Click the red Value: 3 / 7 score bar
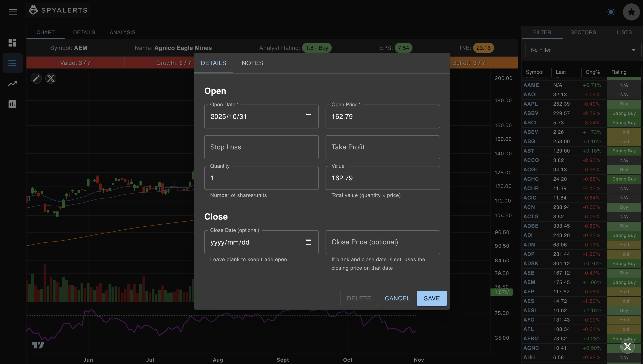The image size is (643, 364). (76, 63)
